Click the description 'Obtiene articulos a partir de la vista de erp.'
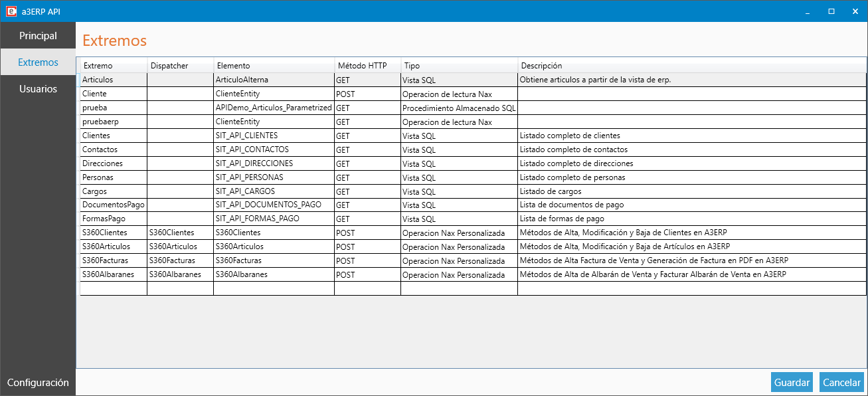The width and height of the screenshot is (868, 396). (692, 80)
